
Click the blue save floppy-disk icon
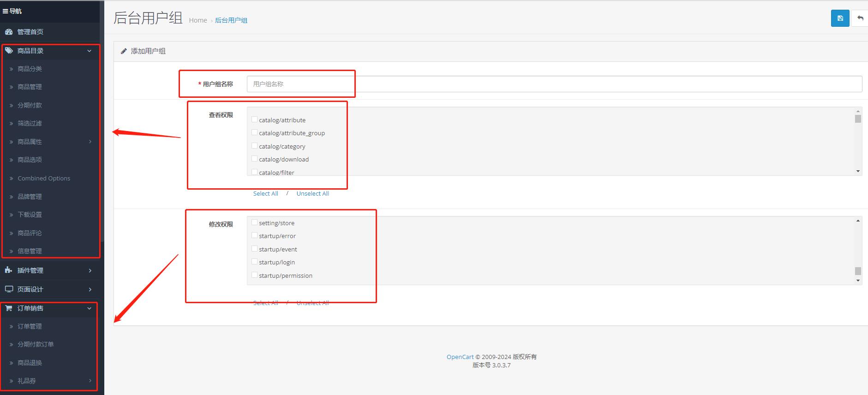pos(840,18)
